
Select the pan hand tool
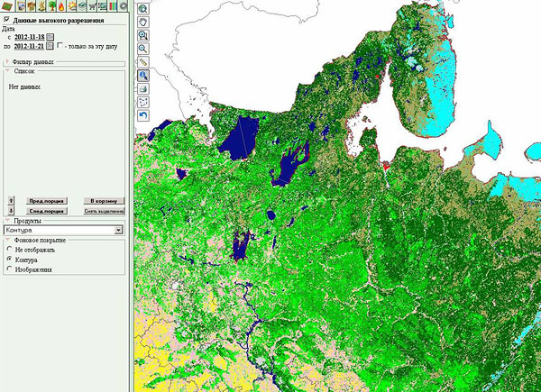[143, 21]
